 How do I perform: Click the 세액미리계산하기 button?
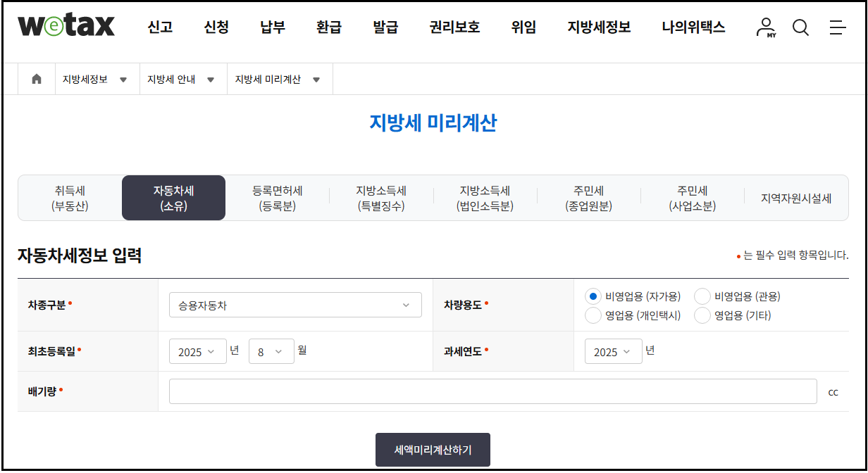coord(433,449)
